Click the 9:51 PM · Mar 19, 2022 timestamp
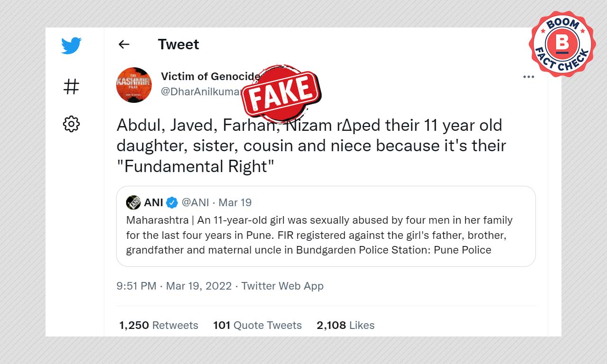 (x=174, y=286)
